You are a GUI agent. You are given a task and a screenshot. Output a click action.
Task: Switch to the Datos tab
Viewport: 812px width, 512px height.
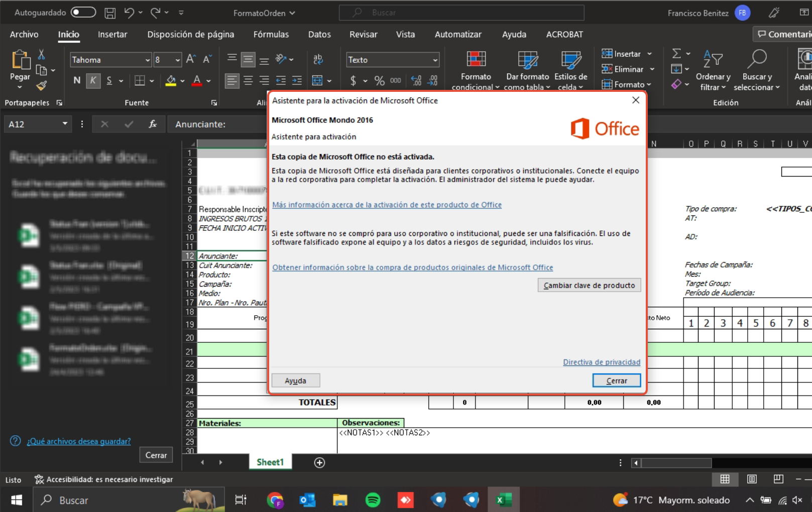pos(319,34)
